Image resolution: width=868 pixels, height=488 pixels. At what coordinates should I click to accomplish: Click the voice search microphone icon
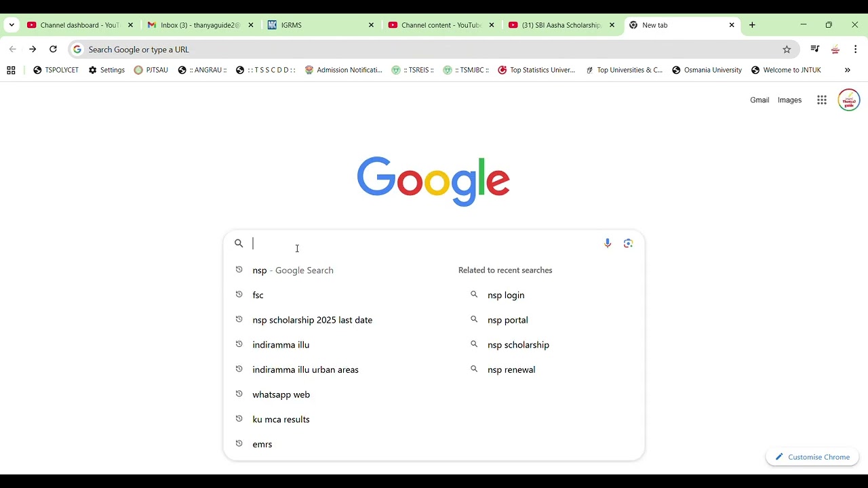(x=608, y=243)
